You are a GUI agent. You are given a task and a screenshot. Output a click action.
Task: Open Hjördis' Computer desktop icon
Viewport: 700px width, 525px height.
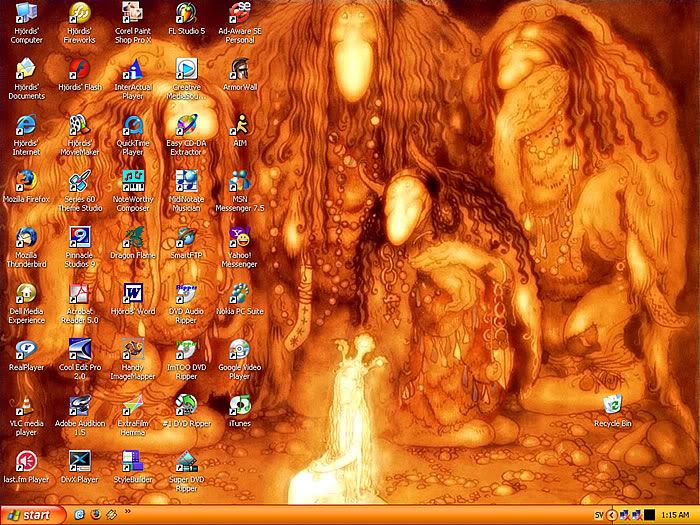pyautogui.click(x=26, y=13)
